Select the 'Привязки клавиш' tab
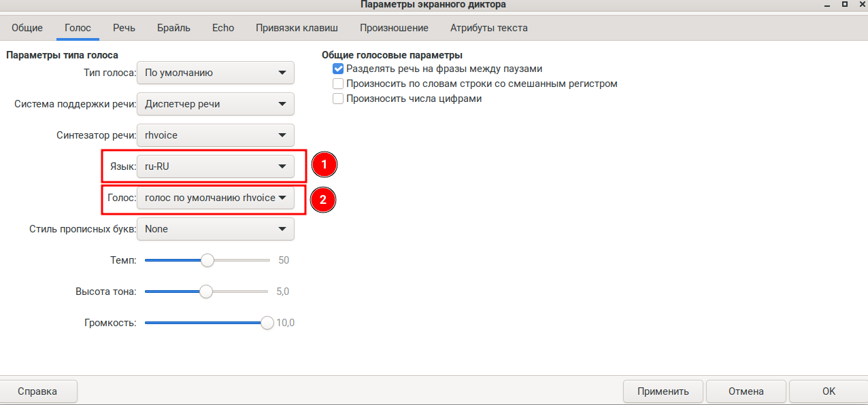 tap(297, 28)
